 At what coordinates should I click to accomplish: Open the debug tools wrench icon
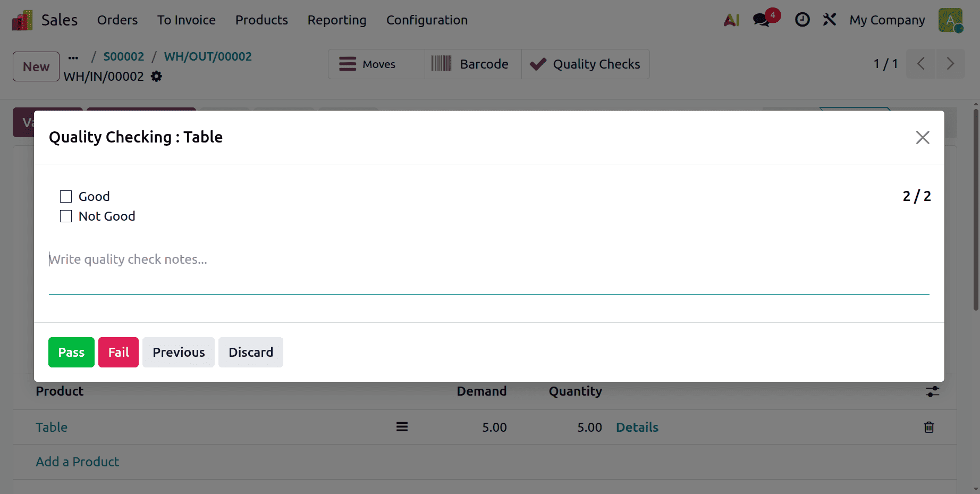(830, 20)
